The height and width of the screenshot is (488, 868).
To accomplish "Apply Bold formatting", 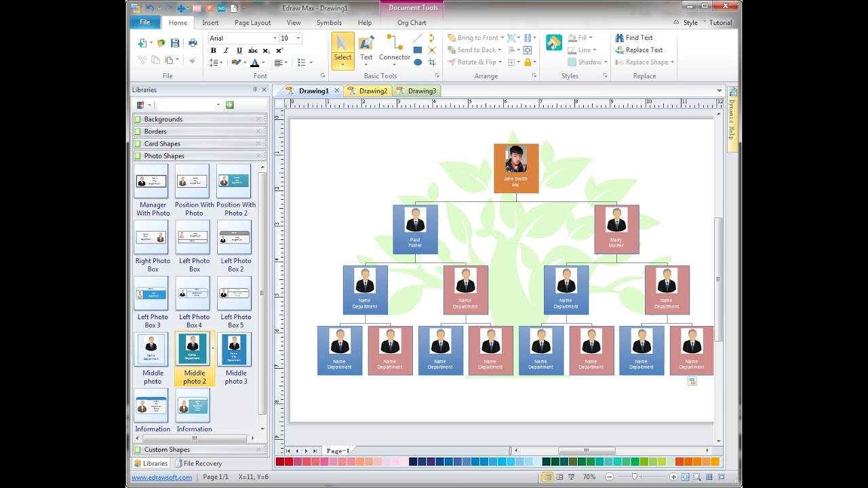I will [x=214, y=50].
